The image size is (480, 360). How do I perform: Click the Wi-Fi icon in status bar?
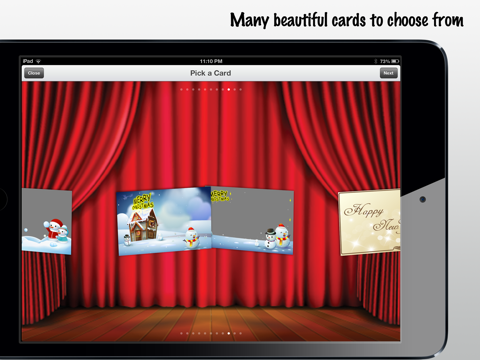[38, 61]
